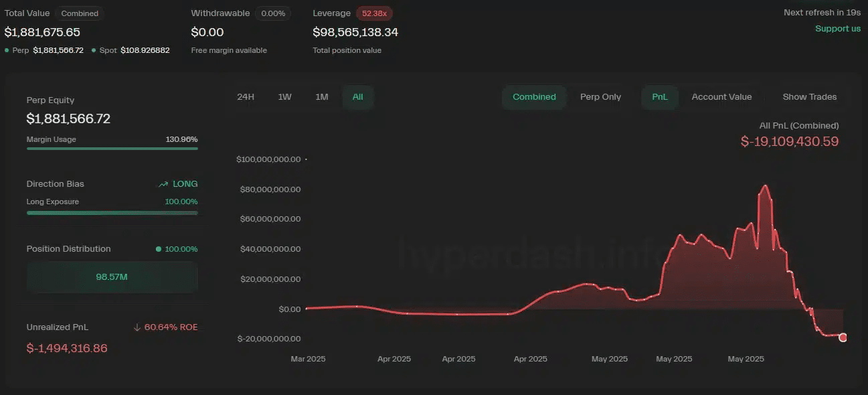Screen dimensions: 868x395
Task: Select the PnL chart mode
Action: point(659,97)
